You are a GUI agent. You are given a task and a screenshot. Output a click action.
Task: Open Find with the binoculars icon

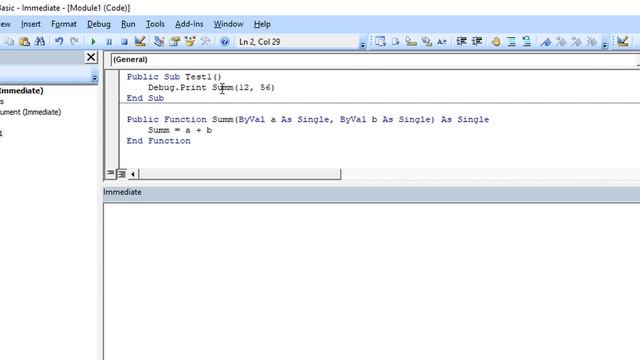(x=40, y=41)
